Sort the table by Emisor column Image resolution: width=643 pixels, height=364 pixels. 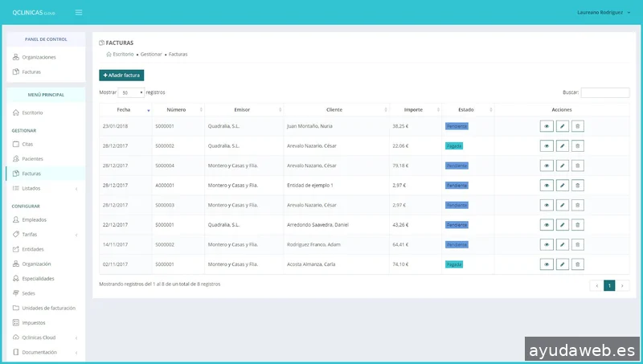pos(244,110)
